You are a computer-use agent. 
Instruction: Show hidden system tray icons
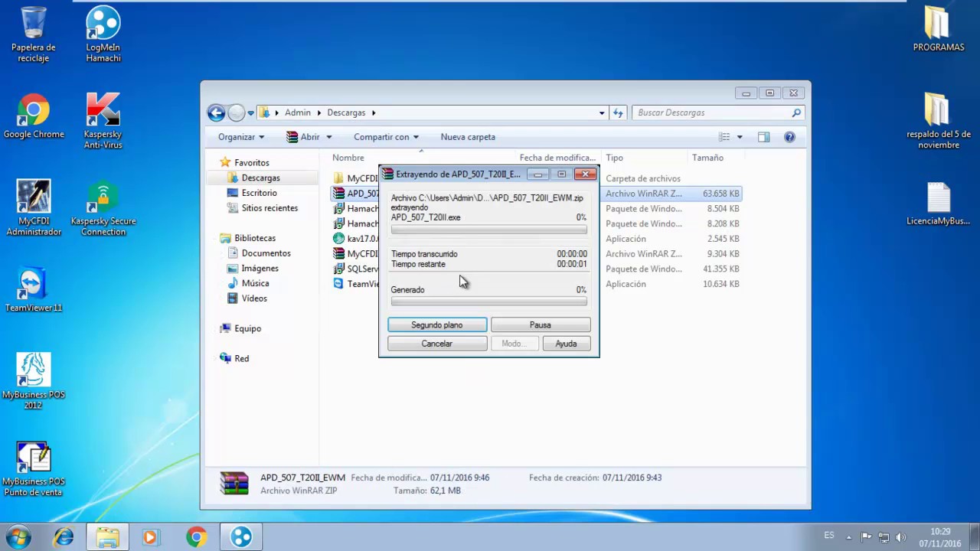[x=849, y=537]
